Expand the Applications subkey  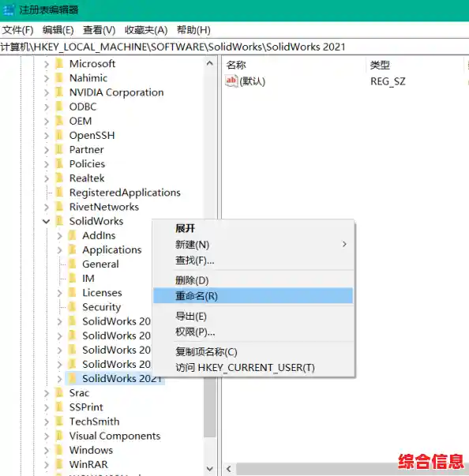tap(59, 249)
